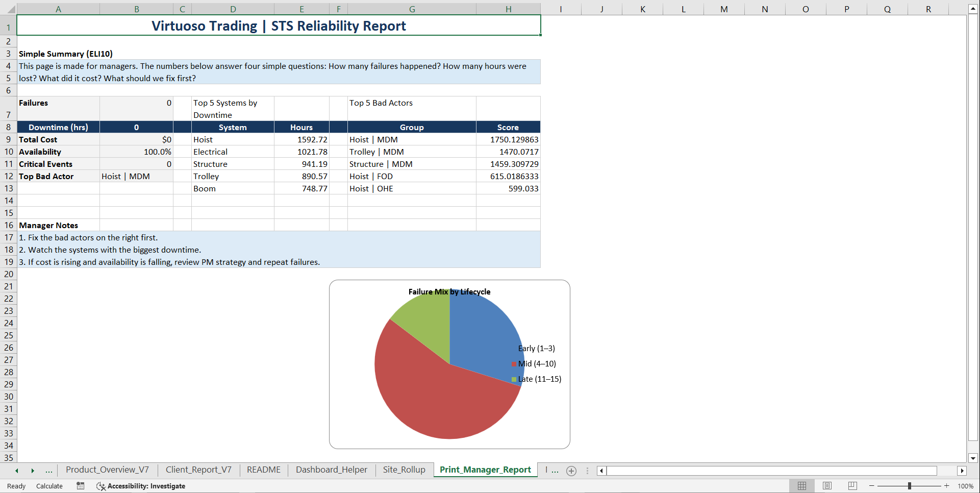
Task: Open the hidden sheets list via the ellipsis
Action: (48, 471)
